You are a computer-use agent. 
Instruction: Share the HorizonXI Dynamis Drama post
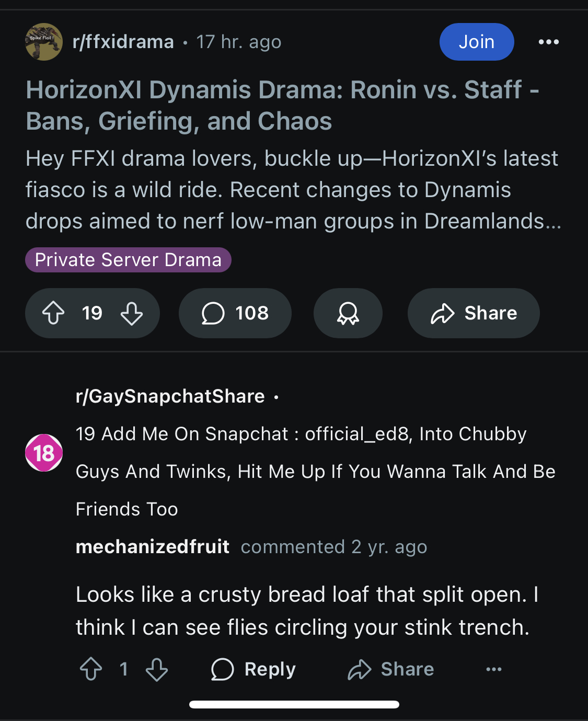tap(474, 313)
